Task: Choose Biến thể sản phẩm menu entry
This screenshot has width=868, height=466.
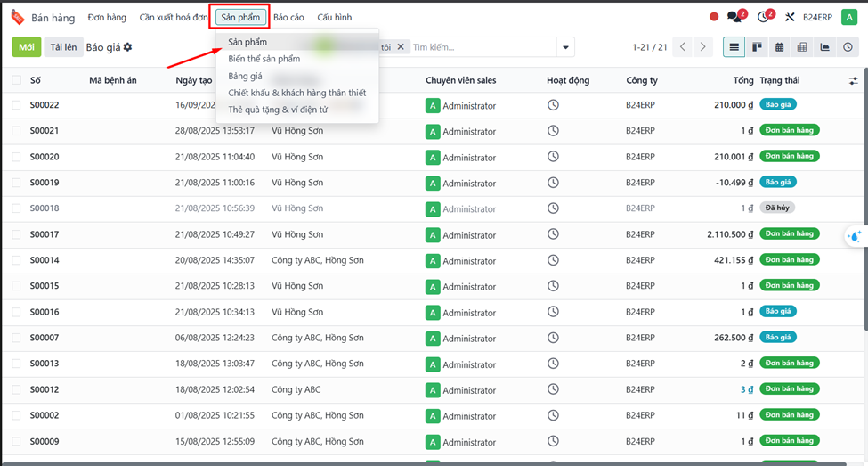Action: pyautogui.click(x=264, y=59)
